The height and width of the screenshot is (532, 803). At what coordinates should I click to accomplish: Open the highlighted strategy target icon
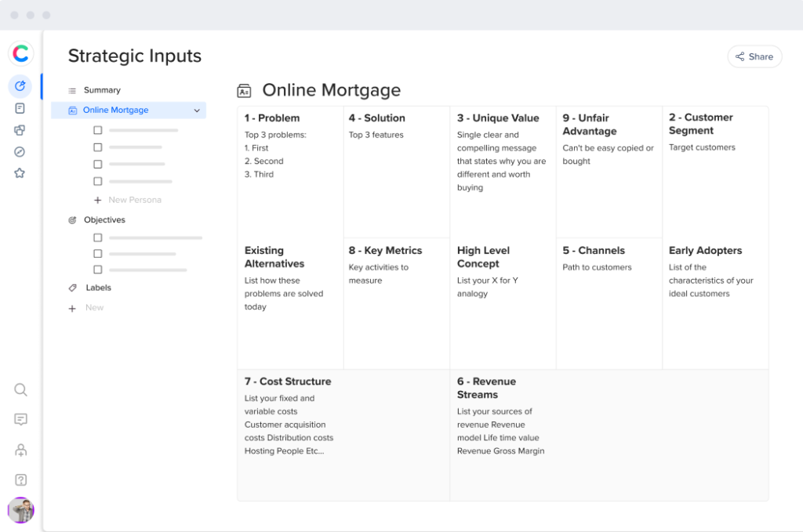pos(20,86)
